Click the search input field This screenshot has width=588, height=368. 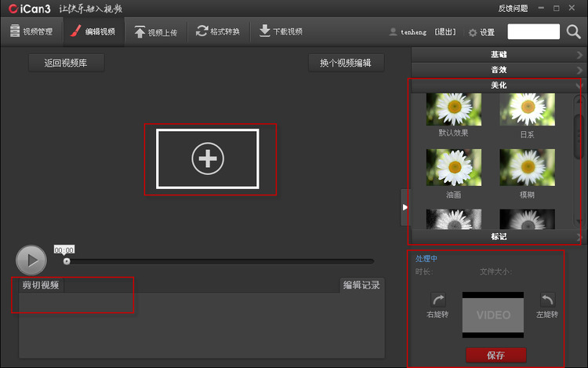pyautogui.click(x=533, y=31)
